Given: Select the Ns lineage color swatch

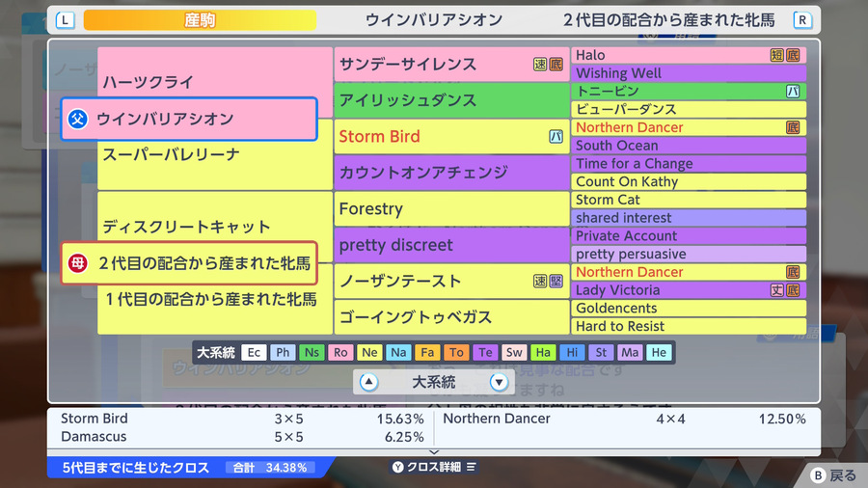Looking at the screenshot, I should pyautogui.click(x=312, y=352).
